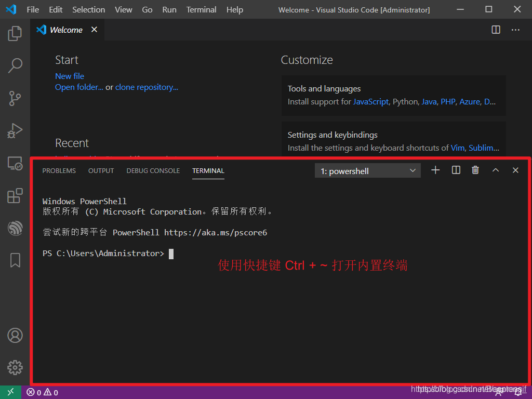532x399 pixels.
Task: Open the Terminal menu in menu bar
Action: [x=201, y=9]
